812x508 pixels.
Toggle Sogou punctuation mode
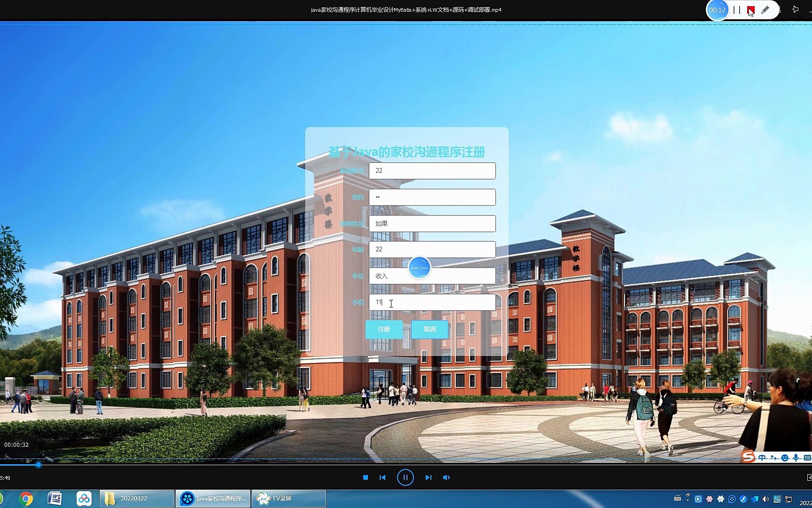point(773,458)
